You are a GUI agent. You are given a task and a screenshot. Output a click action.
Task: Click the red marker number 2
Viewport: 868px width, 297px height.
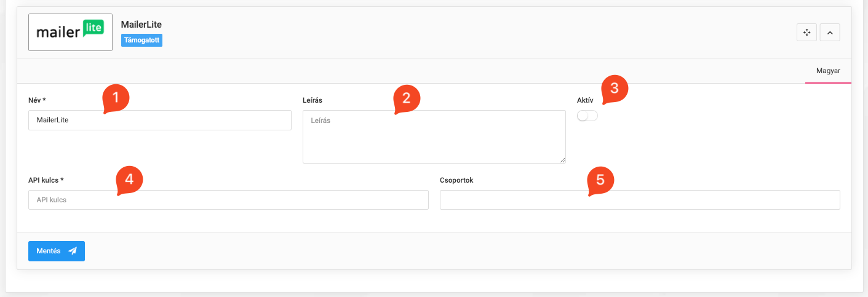click(406, 98)
